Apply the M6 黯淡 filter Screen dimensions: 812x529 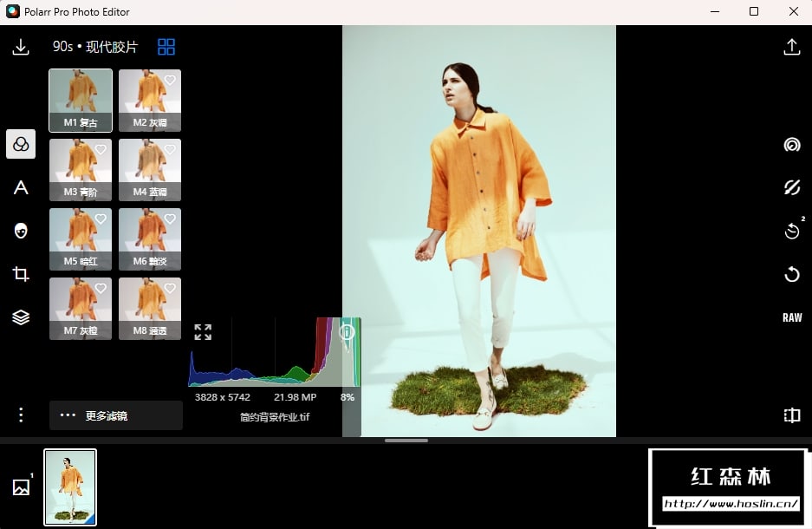point(150,239)
